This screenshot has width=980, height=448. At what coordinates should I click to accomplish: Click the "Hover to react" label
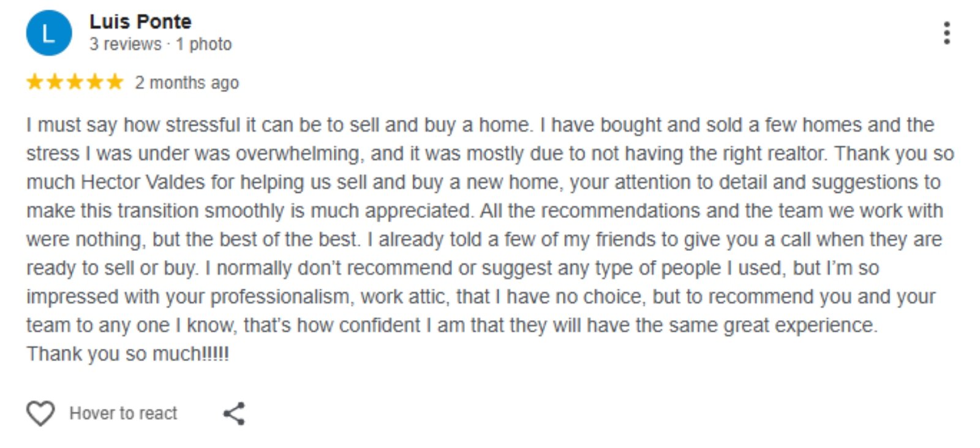[x=123, y=414]
